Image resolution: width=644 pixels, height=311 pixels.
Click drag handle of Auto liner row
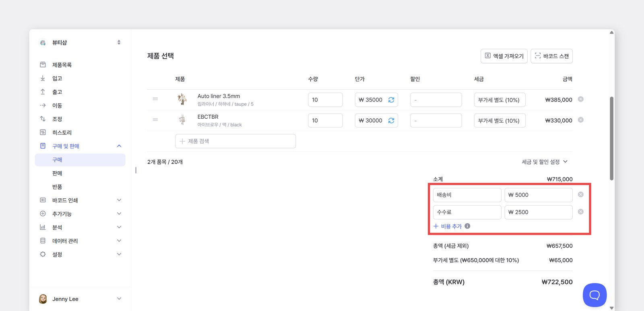click(x=155, y=99)
